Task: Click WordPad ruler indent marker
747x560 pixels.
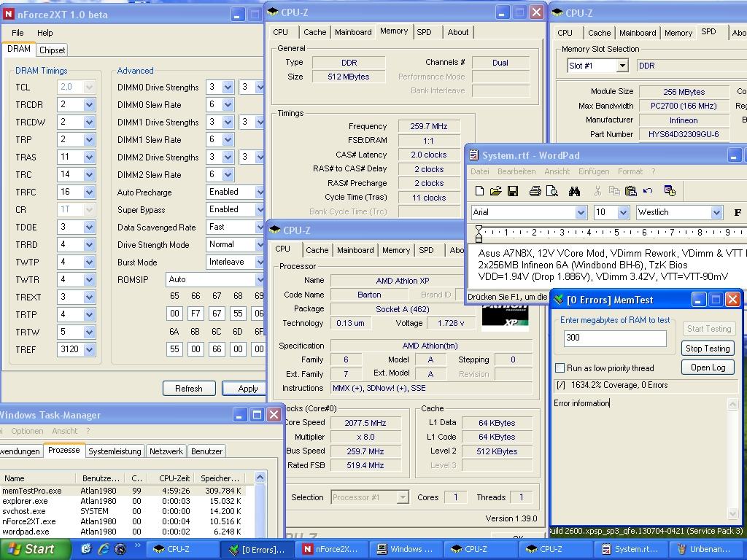Action: point(479,233)
